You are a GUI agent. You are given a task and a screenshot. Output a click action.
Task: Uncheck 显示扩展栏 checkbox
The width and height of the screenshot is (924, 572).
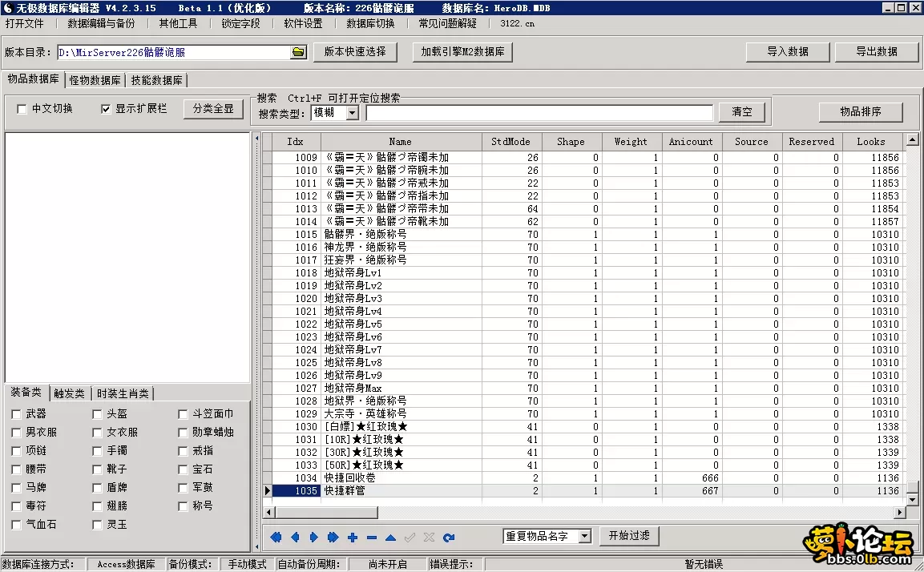106,109
